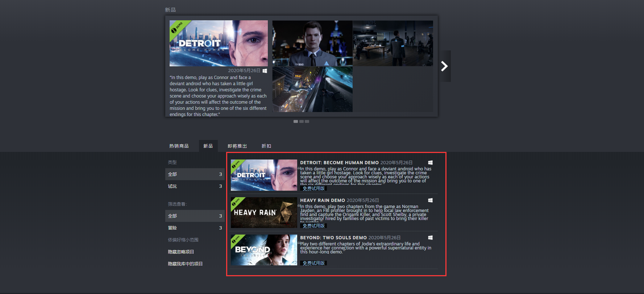Switch to the 新品 tab
Image resolution: width=644 pixels, height=294 pixels.
tap(208, 146)
